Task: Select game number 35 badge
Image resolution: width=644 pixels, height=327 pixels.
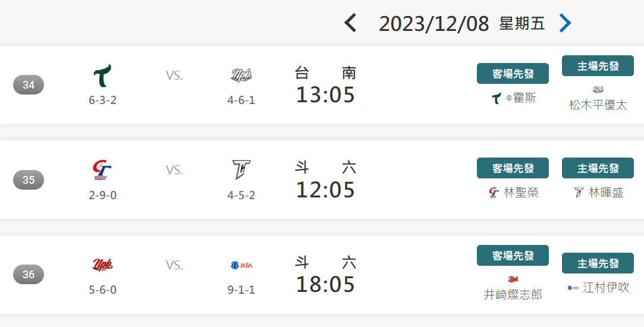Action: (x=29, y=180)
